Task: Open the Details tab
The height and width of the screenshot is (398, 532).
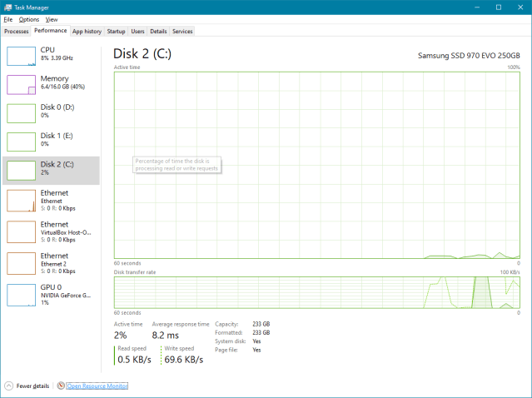Action: click(x=158, y=31)
